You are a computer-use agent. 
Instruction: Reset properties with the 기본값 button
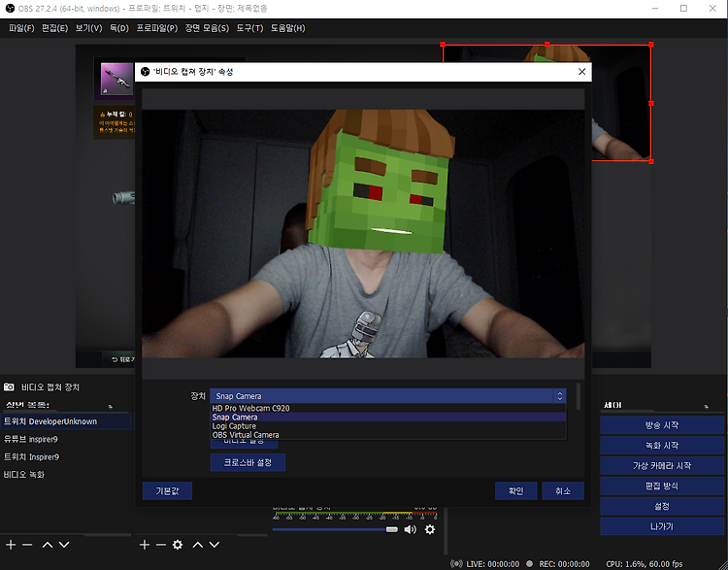click(x=167, y=491)
